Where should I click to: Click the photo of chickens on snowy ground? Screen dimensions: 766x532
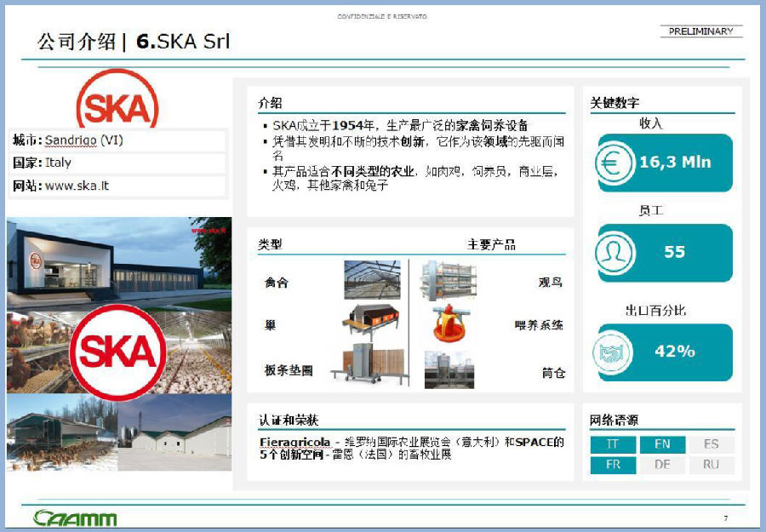click(62, 432)
